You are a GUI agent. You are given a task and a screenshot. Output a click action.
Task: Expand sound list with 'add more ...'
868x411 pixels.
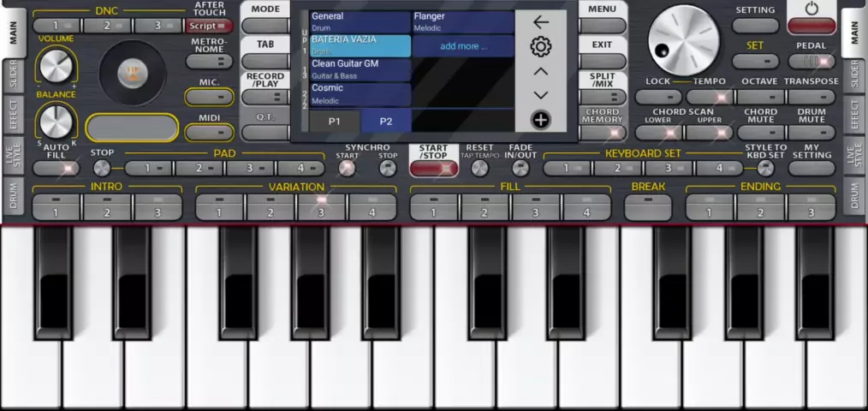point(463,46)
